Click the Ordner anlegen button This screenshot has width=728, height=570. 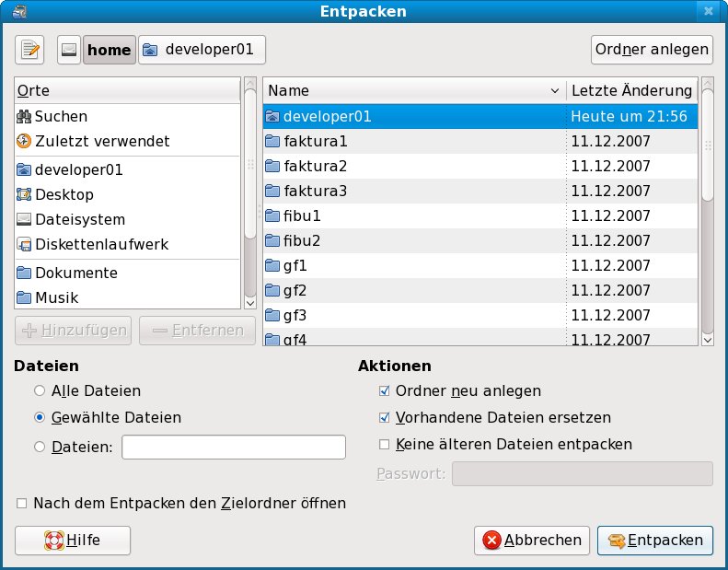[x=652, y=50]
